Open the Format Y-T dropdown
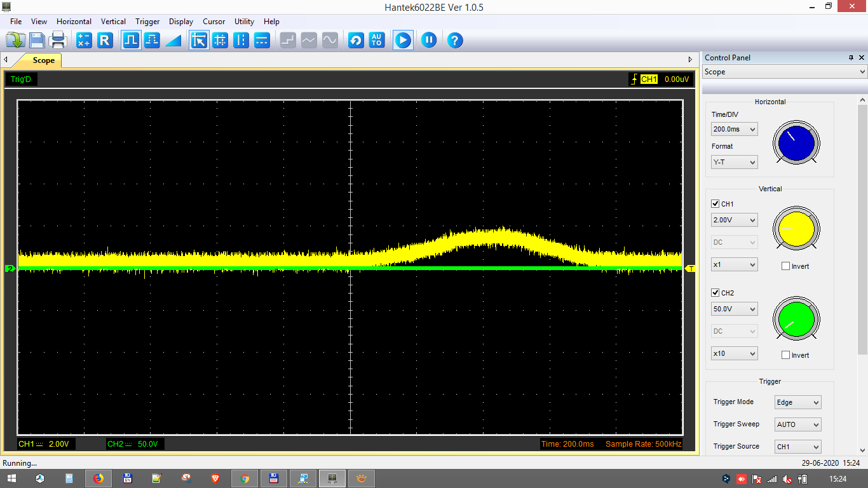Screen dimensions: 868x488 tap(735, 162)
